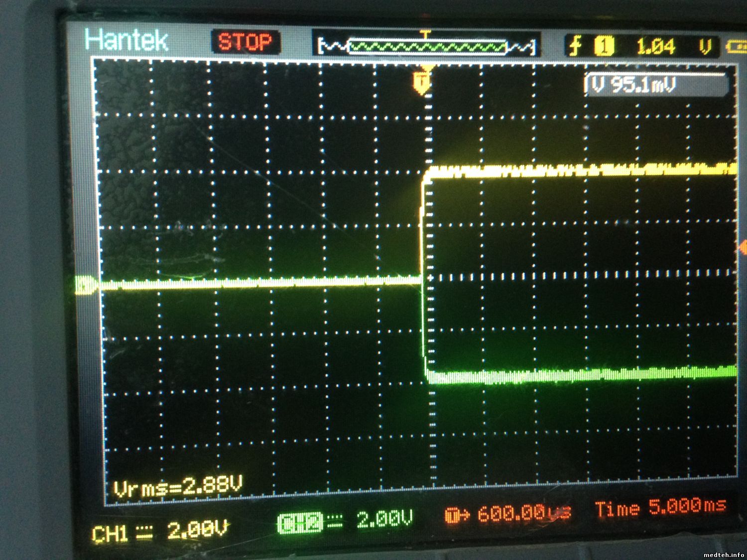The image size is (747, 560).
Task: Select the yellow trigger source 1 badge
Action: 605,47
